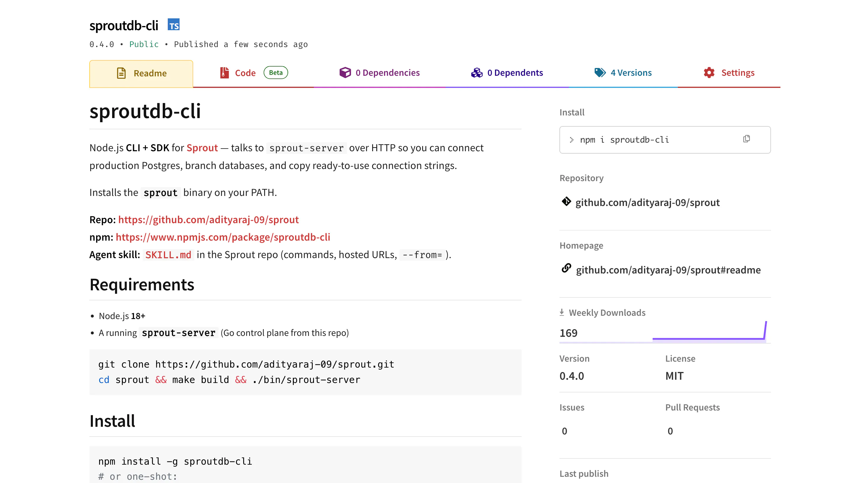Click the Node.js 18+ requirement bullet

[122, 316]
